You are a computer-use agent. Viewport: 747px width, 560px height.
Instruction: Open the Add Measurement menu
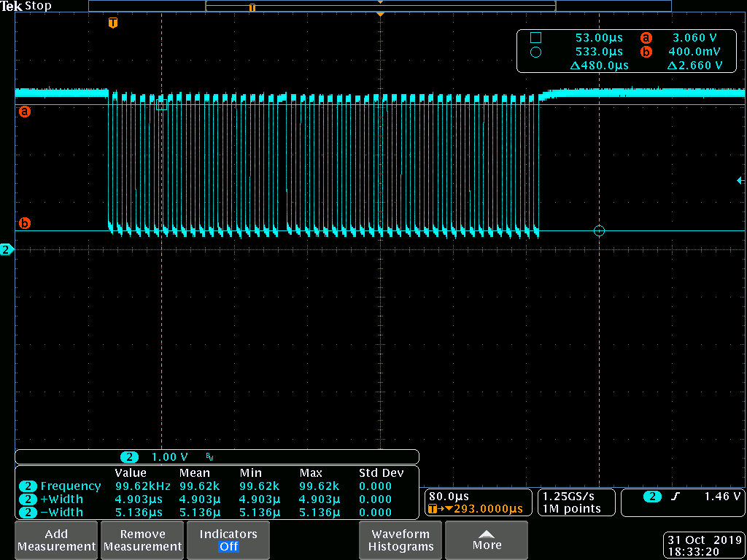coord(56,540)
